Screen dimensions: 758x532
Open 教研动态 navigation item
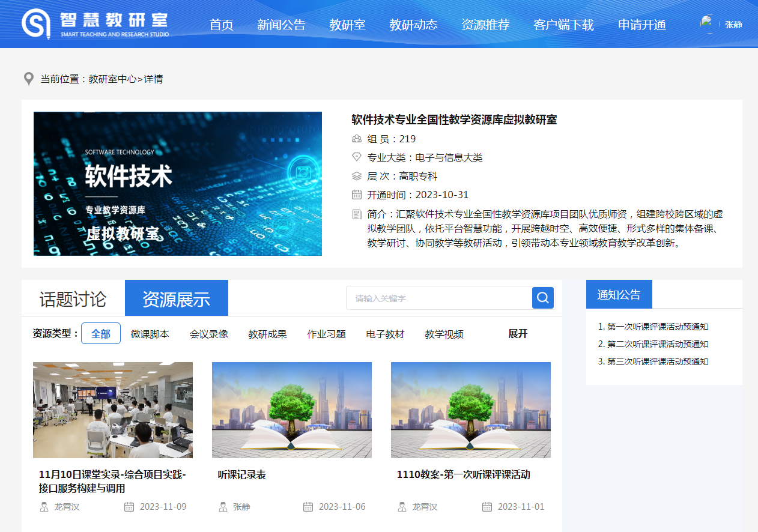[413, 25]
